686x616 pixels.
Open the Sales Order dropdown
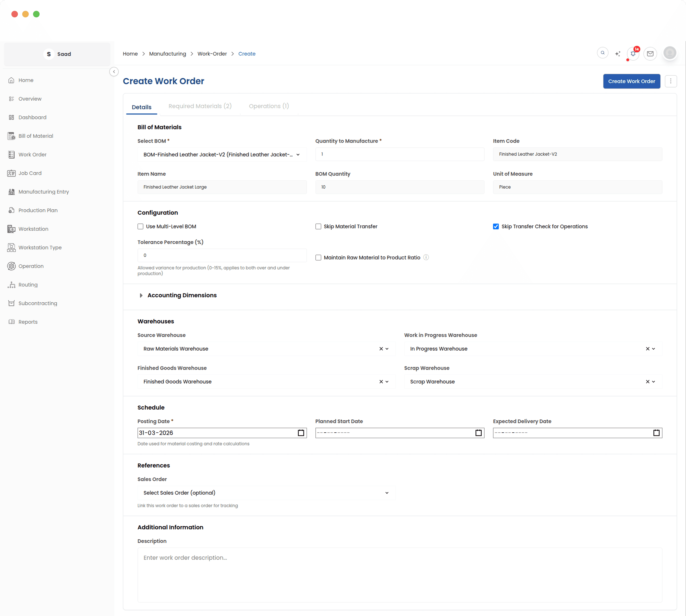coord(266,493)
